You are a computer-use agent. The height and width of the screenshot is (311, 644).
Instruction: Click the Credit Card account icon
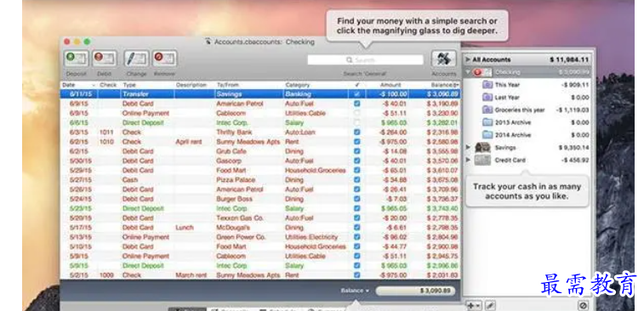click(483, 160)
